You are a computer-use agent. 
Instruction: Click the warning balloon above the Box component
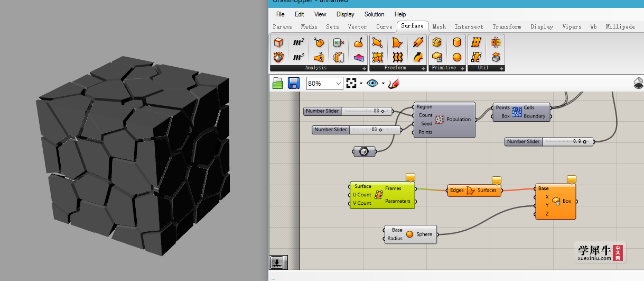571,179
